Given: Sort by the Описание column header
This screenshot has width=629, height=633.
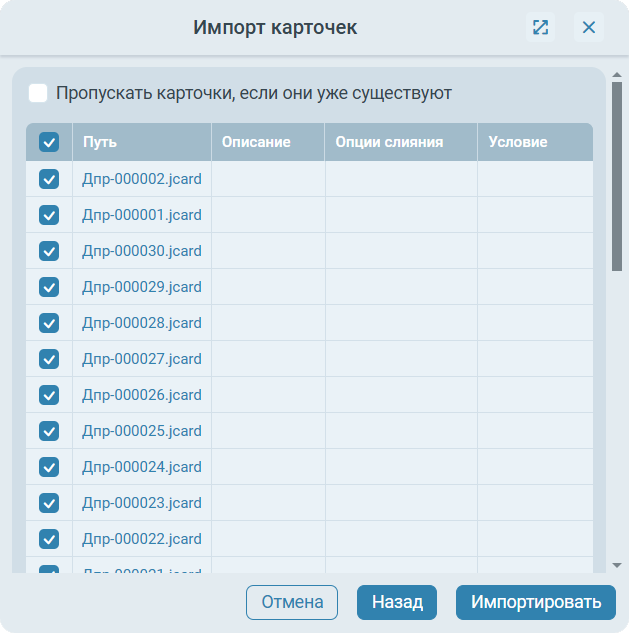Looking at the screenshot, I should click(256, 142).
